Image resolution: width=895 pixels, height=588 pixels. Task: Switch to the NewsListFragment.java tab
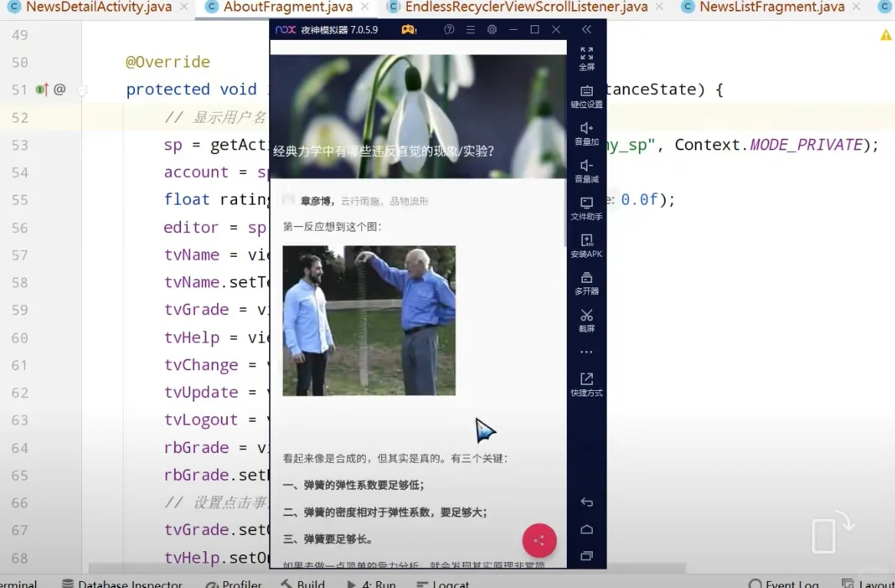click(x=771, y=8)
